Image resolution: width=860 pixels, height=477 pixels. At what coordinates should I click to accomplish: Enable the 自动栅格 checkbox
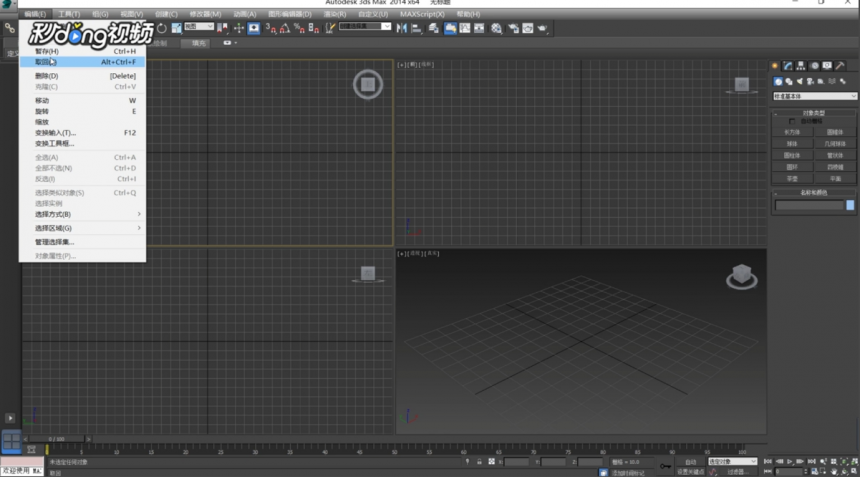[791, 121]
